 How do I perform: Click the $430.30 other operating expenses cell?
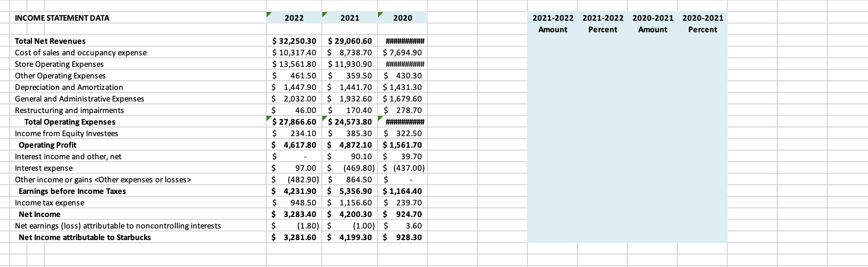403,76
